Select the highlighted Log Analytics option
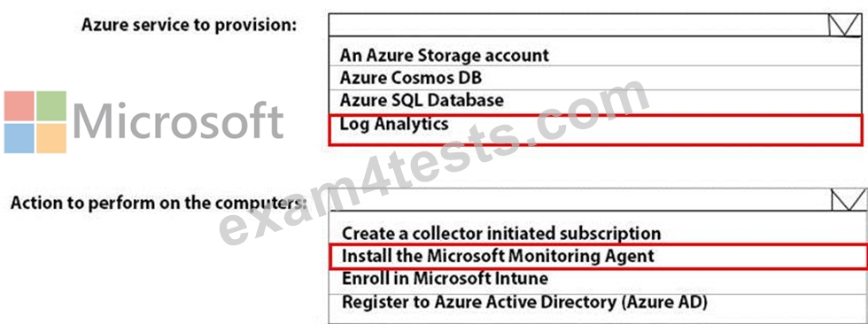Screen dimensions: 868x324 pos(595,130)
